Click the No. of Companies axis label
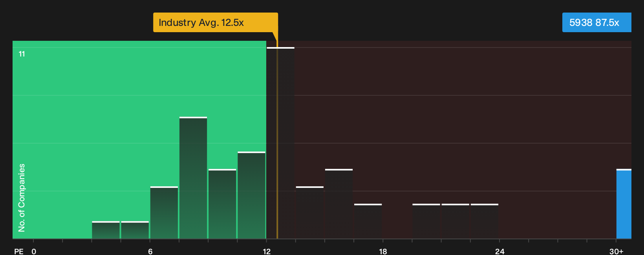 coord(22,197)
